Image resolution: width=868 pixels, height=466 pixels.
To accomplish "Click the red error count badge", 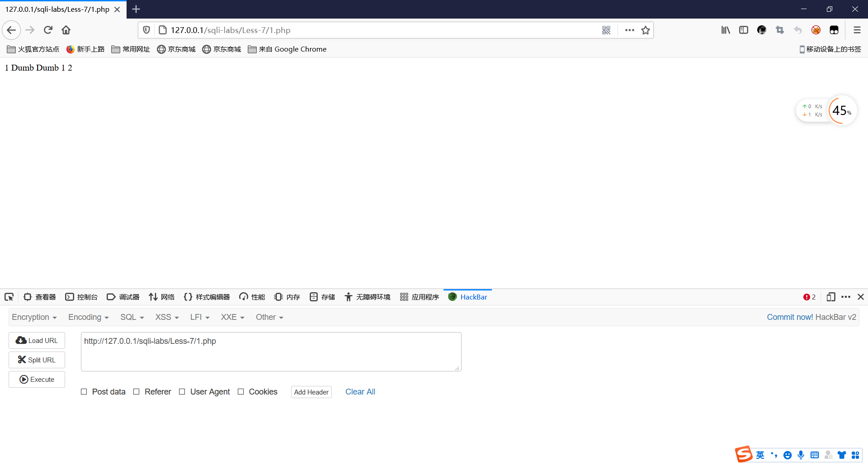I will pos(809,297).
